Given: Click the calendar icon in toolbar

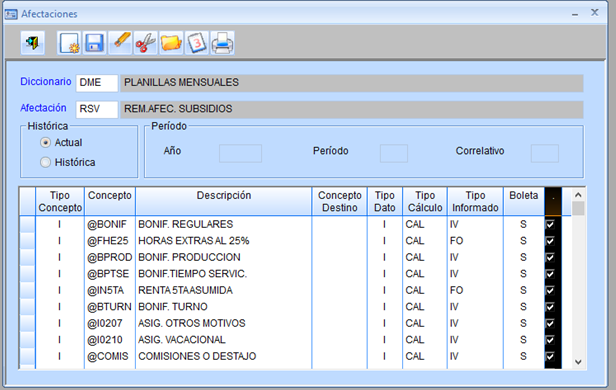Looking at the screenshot, I should click(196, 43).
